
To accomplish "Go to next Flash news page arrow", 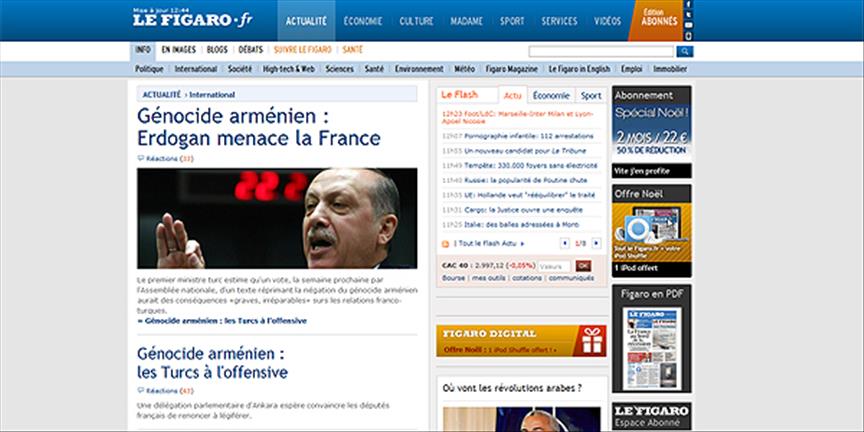I will tap(596, 243).
